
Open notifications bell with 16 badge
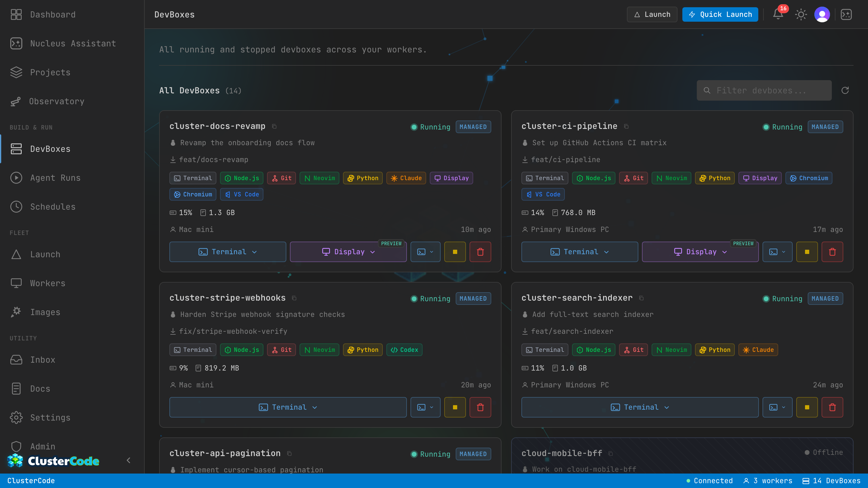pos(778,14)
